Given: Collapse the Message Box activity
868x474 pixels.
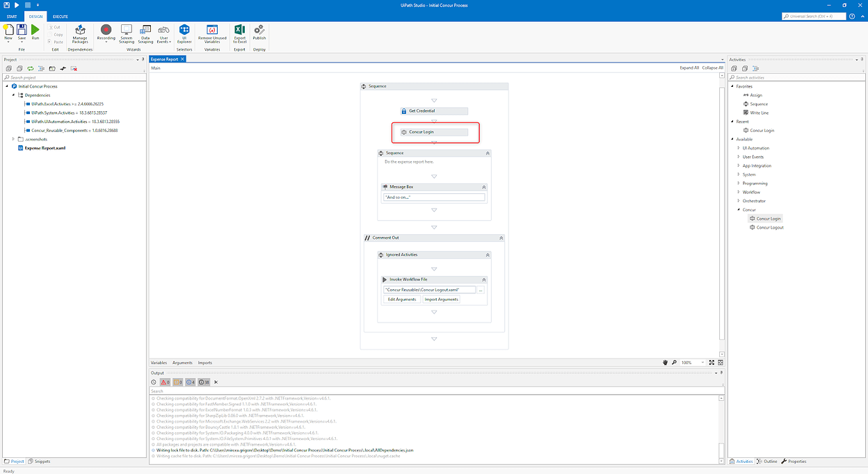Looking at the screenshot, I should 485,186.
